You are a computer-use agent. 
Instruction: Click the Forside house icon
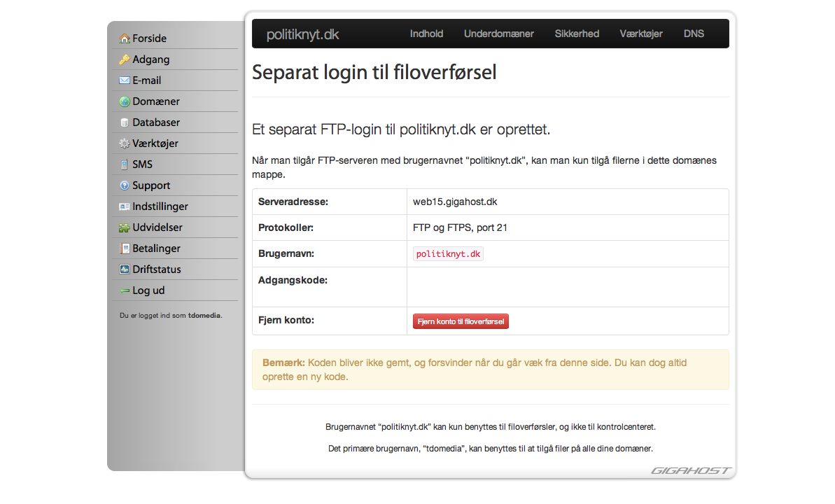(125, 38)
